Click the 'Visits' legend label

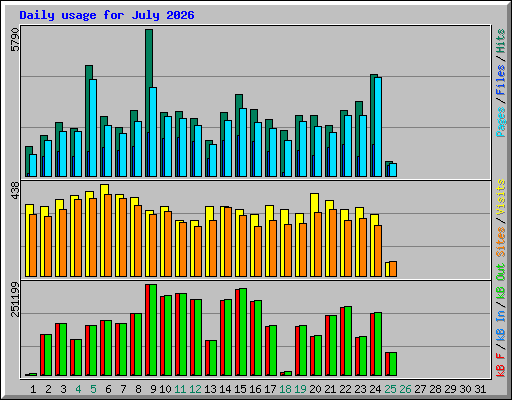click(x=501, y=197)
